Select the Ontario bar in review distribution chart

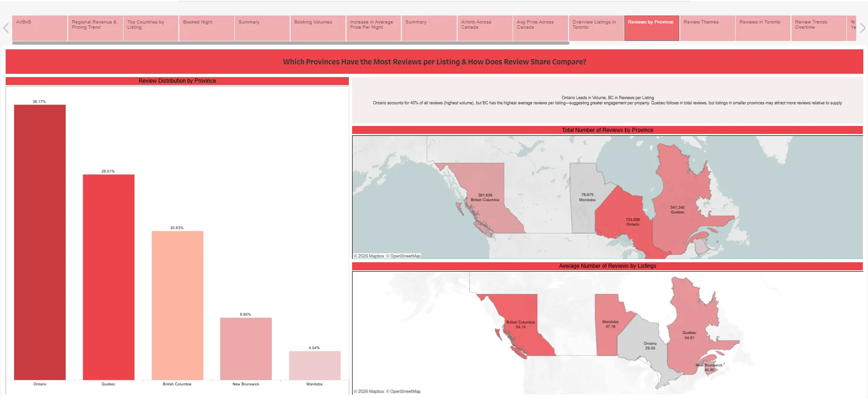pos(40,242)
